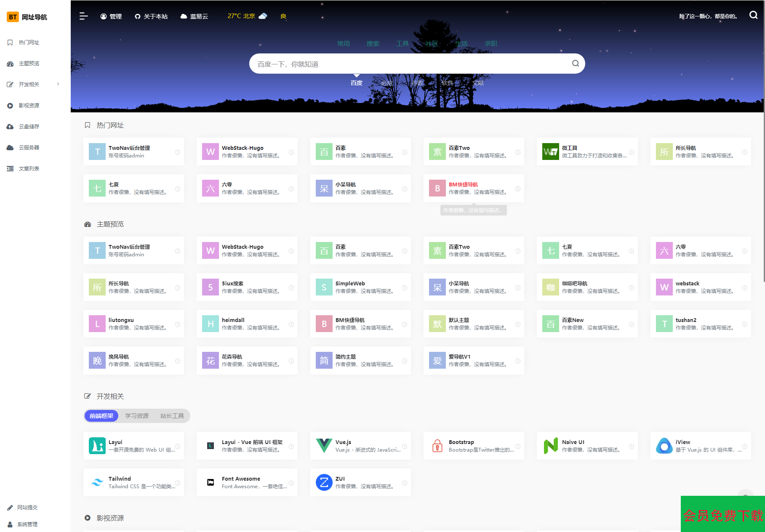Click the blue ZUI logo icon
The width and height of the screenshot is (765, 532).
tap(324, 482)
